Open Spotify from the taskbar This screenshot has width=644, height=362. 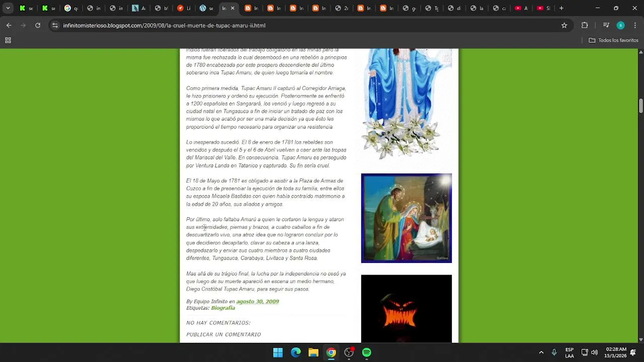click(x=367, y=352)
